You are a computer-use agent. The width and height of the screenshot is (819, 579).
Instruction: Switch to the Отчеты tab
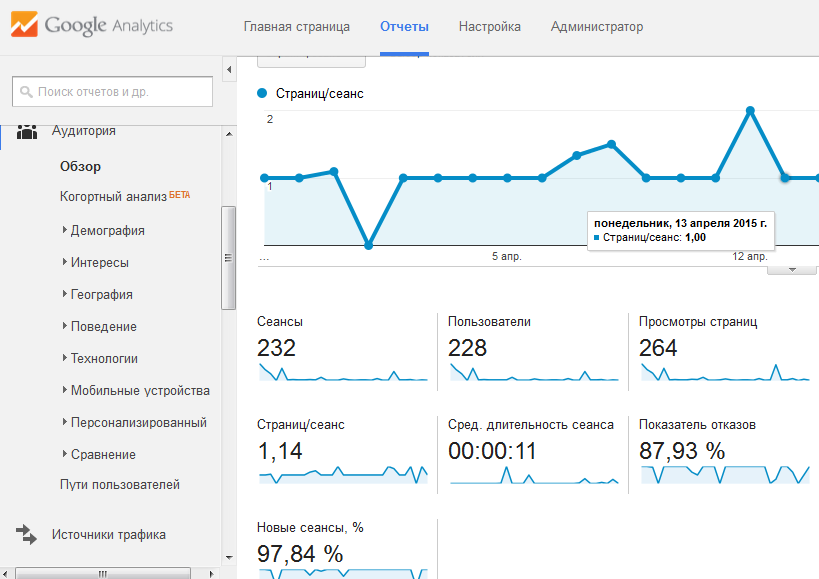click(x=404, y=27)
